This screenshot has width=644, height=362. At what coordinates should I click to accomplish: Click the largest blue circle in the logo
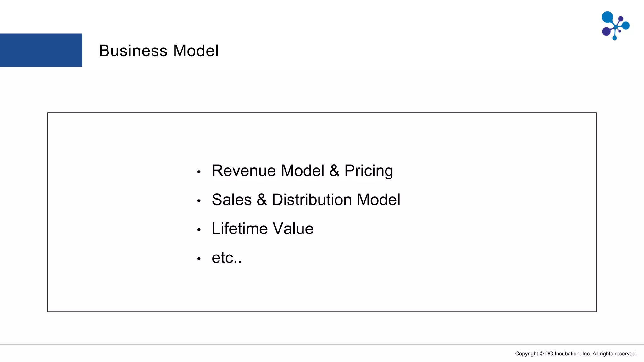608,17
